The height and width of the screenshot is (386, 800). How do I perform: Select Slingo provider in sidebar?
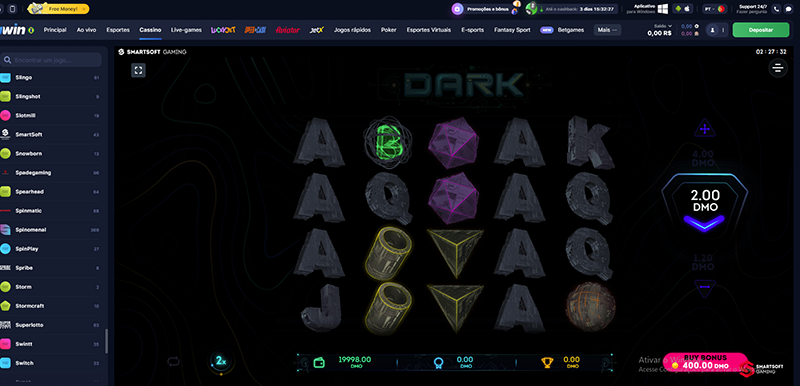[51, 78]
